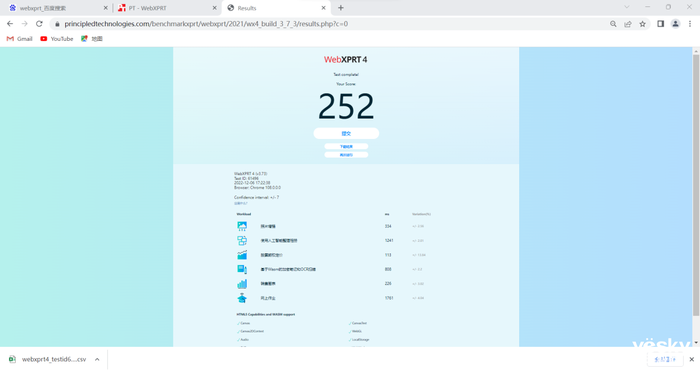Click the photo enhancement workload icon
Viewport: 700px width, 372px height.
click(x=242, y=226)
